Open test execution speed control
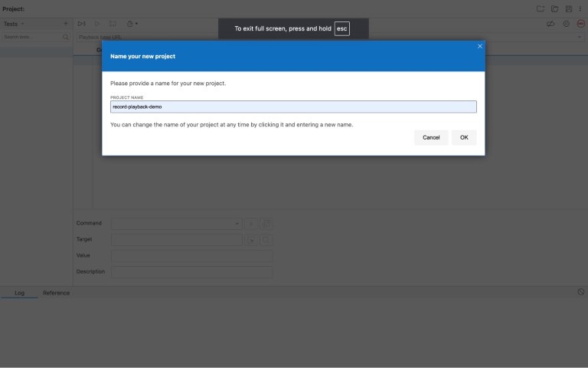This screenshot has width=588, height=368. click(132, 24)
